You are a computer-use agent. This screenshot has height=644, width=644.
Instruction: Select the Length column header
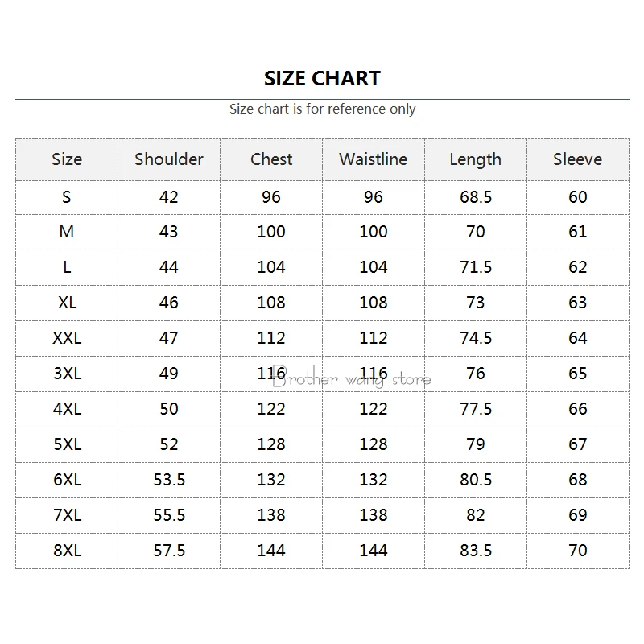point(476,159)
